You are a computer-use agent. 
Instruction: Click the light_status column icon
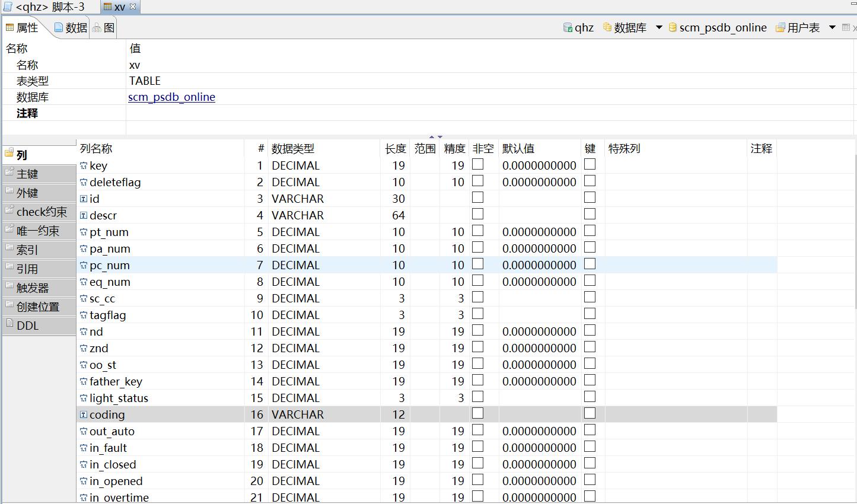(84, 398)
